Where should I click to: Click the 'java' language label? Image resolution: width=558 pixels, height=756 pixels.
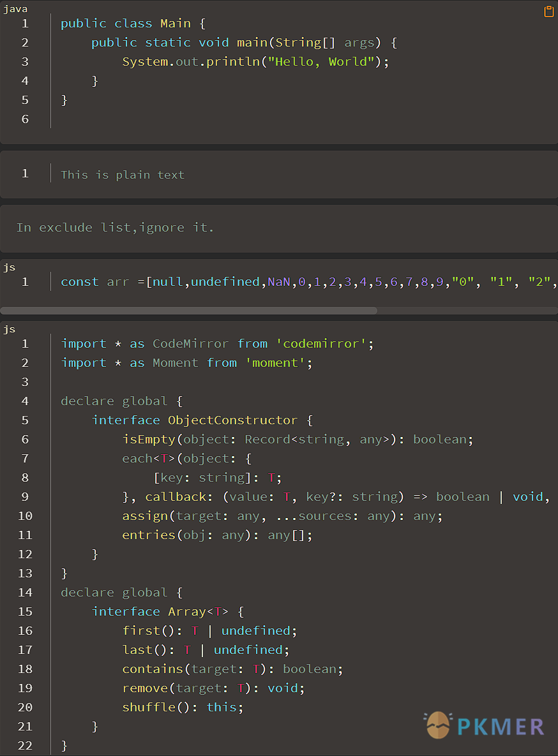(15, 10)
